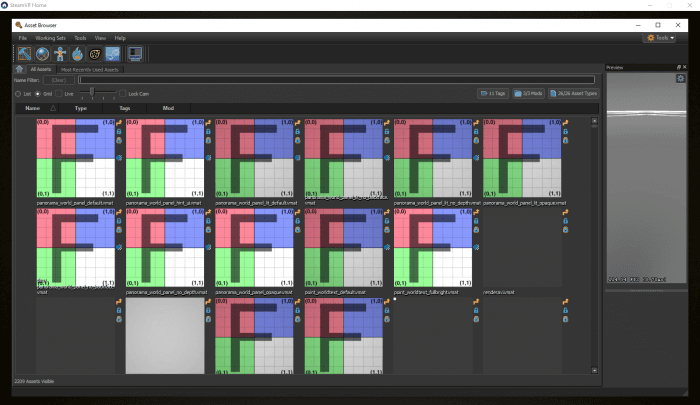Click the thumbnail size slider handle

point(92,92)
